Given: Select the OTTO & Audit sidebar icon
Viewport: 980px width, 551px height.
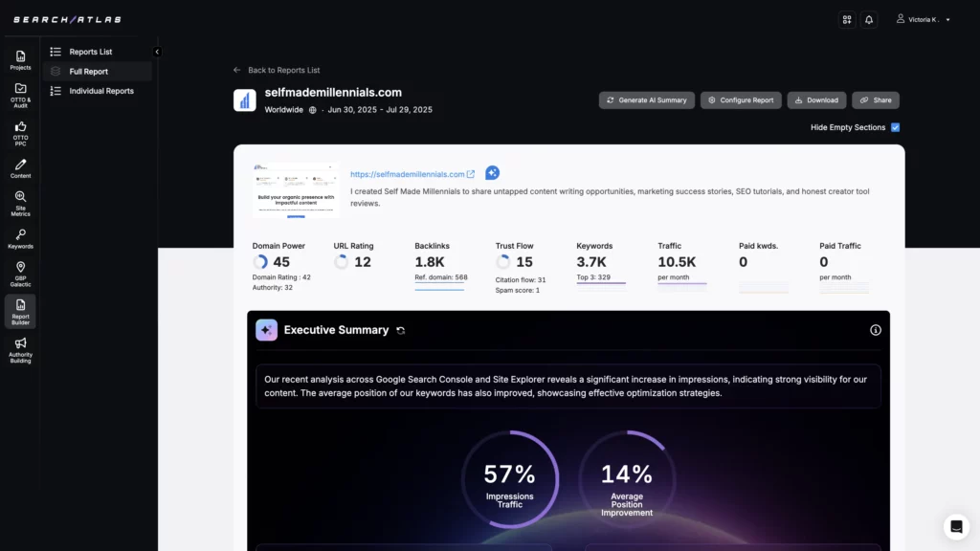Looking at the screenshot, I should pos(19,95).
